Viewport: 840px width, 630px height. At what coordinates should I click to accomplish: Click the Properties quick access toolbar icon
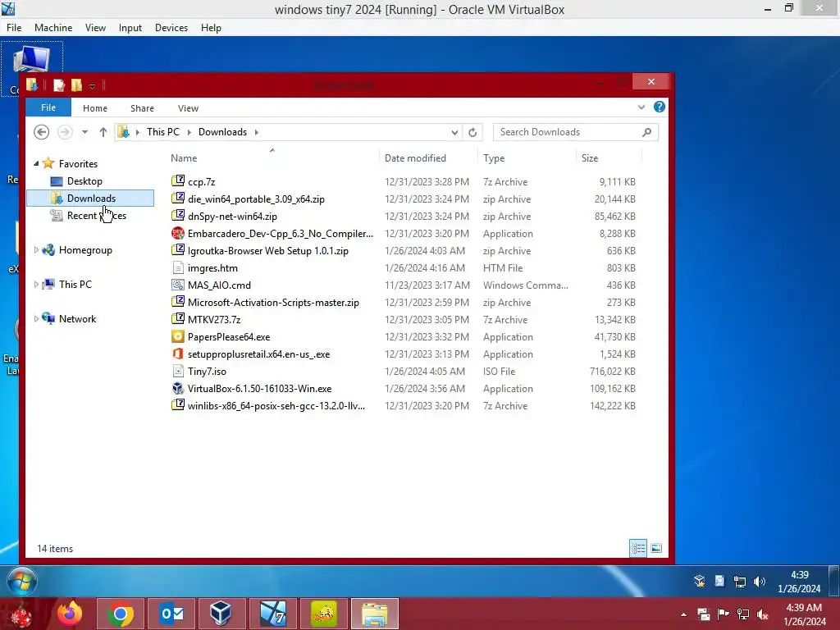click(x=59, y=84)
